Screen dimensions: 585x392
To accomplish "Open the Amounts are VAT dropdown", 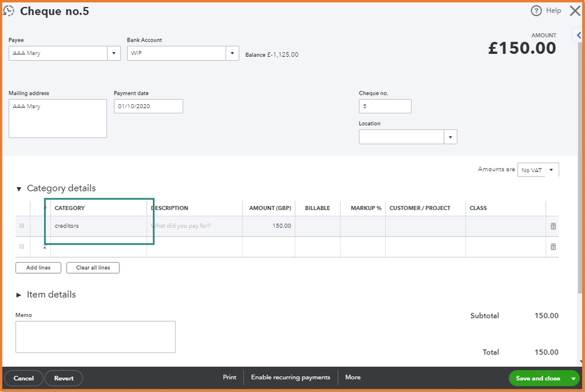I will point(551,170).
